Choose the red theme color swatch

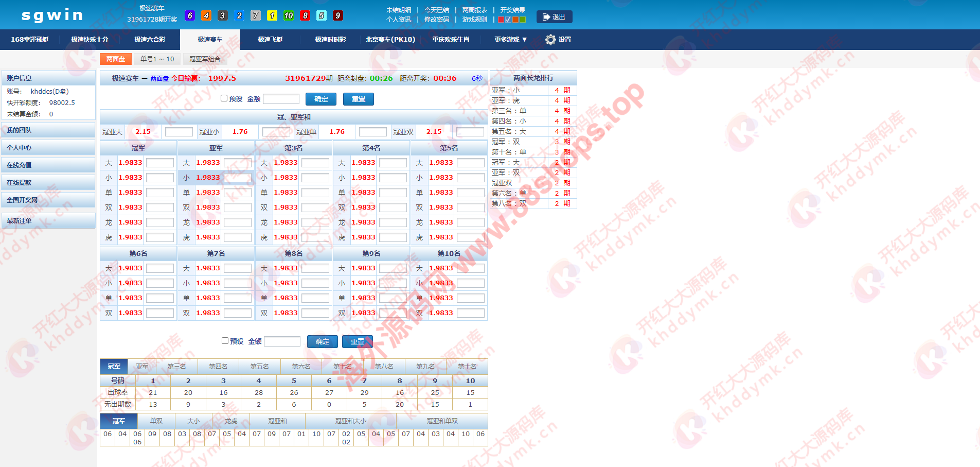501,20
